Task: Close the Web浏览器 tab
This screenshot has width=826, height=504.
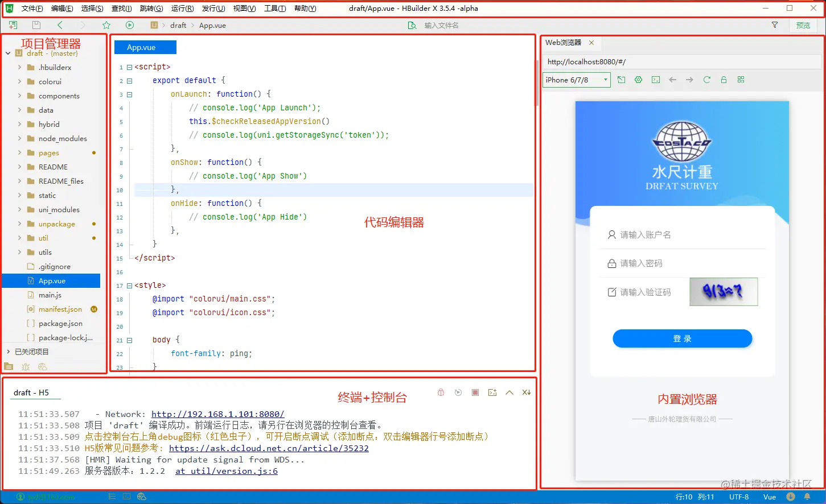Action: (x=591, y=43)
